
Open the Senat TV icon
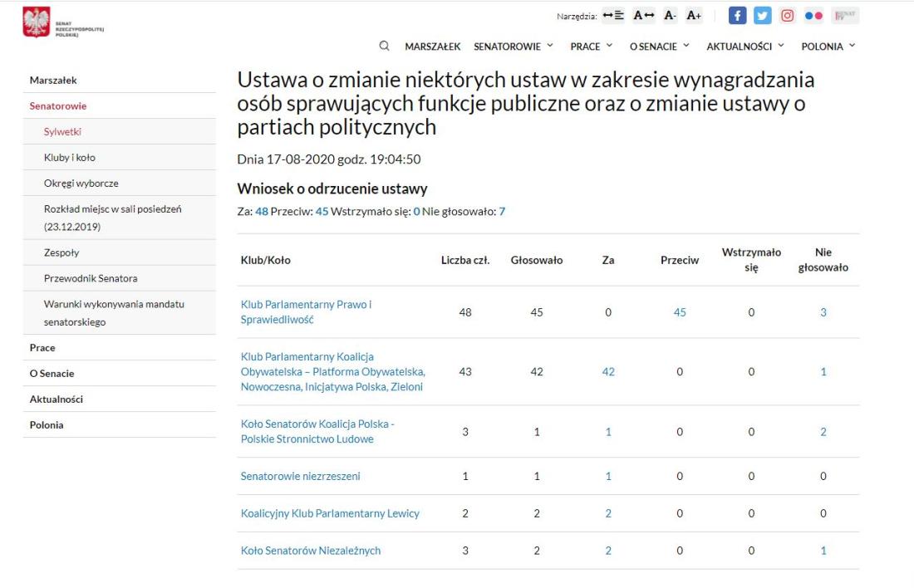point(845,16)
